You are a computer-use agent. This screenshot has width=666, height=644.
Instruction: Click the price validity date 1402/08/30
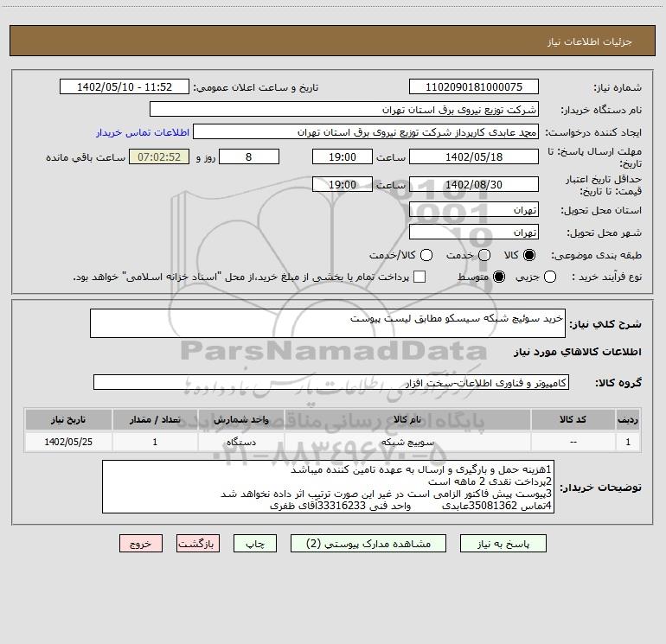pos(474,184)
